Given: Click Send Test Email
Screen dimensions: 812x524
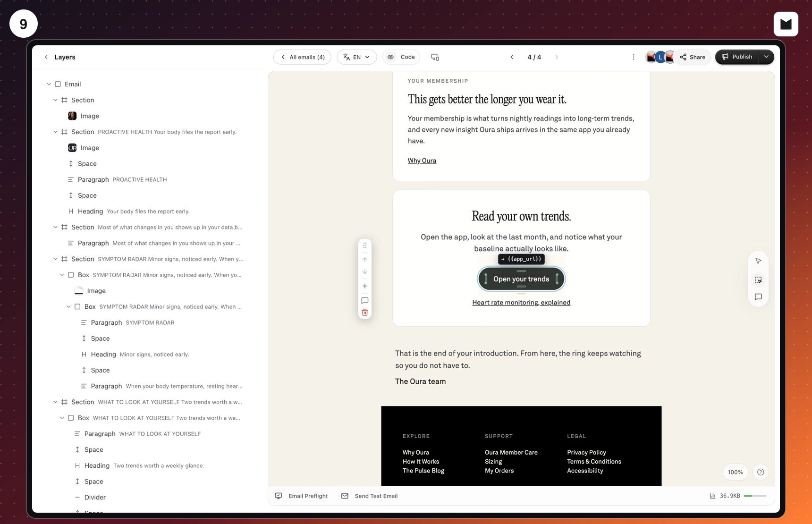Looking at the screenshot, I should pyautogui.click(x=370, y=496).
